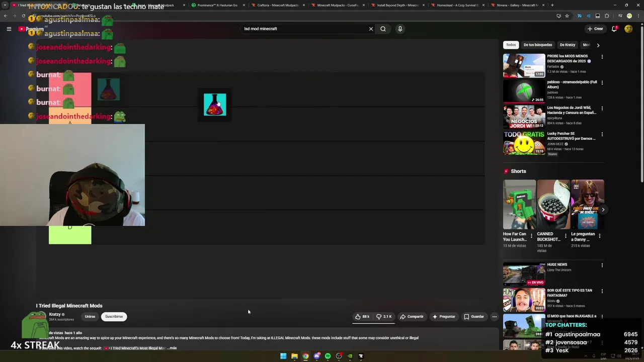Open options for El MOD que hace INJUGABLE
644x362 pixels.
tap(602, 317)
